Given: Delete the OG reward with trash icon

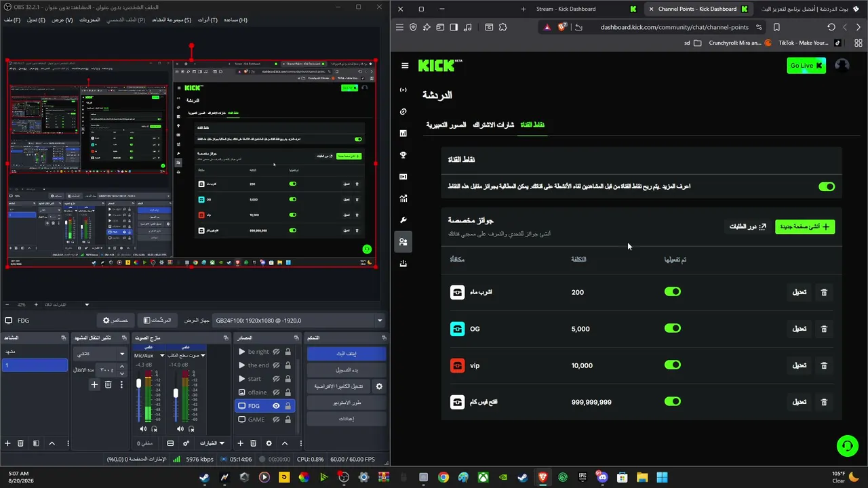Looking at the screenshot, I should click(x=824, y=329).
